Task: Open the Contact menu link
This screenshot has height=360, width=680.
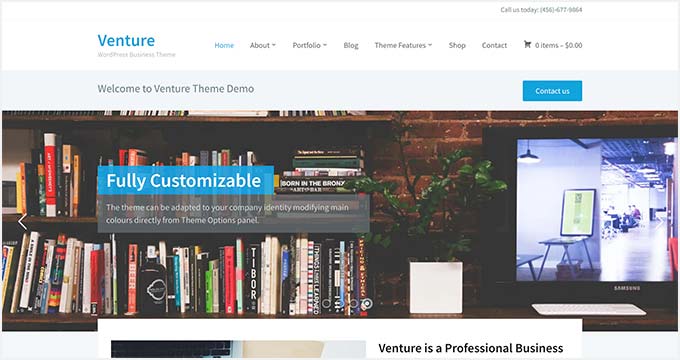Action: [x=494, y=45]
